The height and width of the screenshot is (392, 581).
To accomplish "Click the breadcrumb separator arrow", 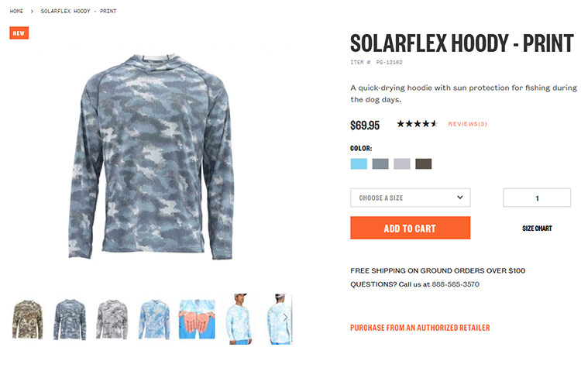I will 32,12.
